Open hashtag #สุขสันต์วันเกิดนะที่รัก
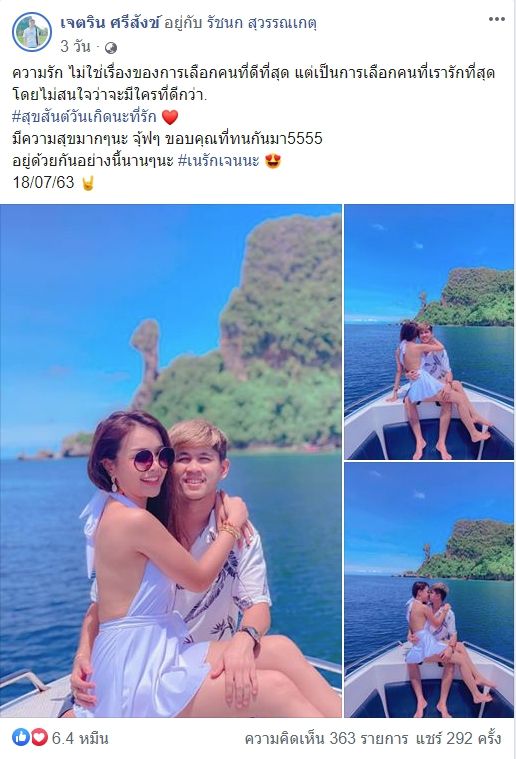The width and height of the screenshot is (516, 759). (85, 117)
